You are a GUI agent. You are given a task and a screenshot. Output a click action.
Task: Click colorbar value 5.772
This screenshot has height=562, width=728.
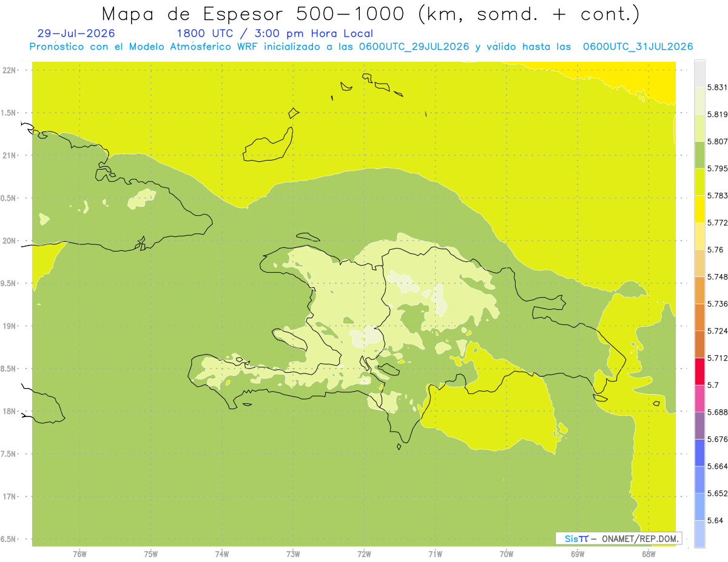click(x=717, y=222)
